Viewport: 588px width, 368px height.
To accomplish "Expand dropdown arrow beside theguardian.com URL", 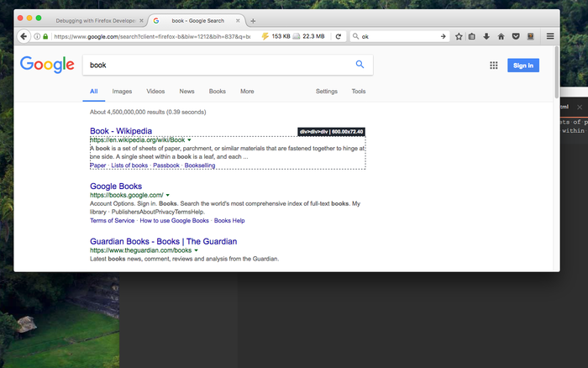I will (x=196, y=250).
